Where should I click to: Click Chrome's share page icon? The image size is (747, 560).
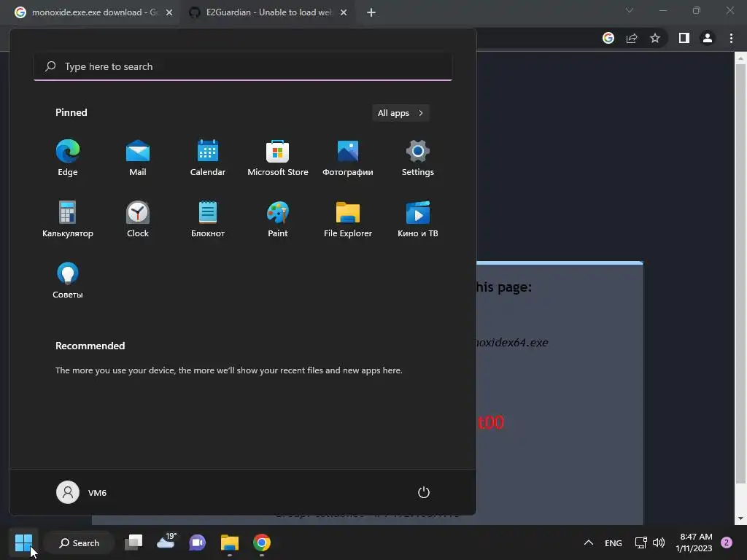pyautogui.click(x=632, y=38)
